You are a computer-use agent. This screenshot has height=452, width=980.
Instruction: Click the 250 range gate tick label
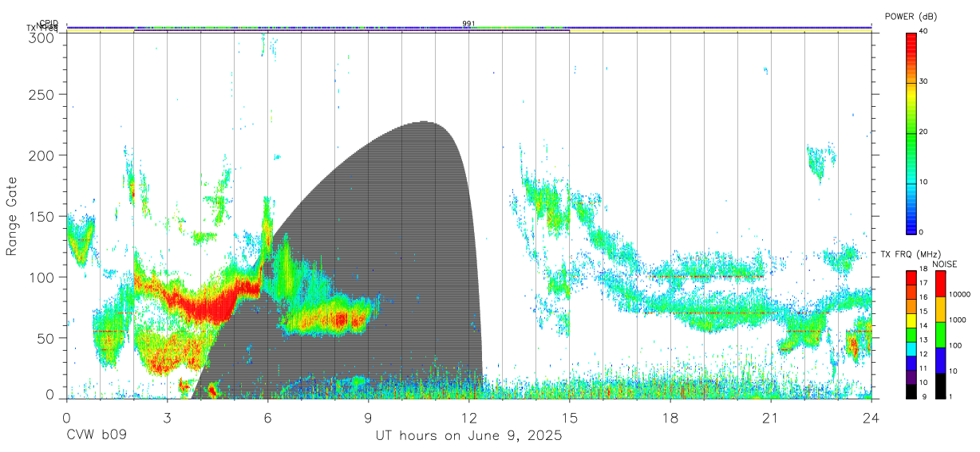point(40,94)
